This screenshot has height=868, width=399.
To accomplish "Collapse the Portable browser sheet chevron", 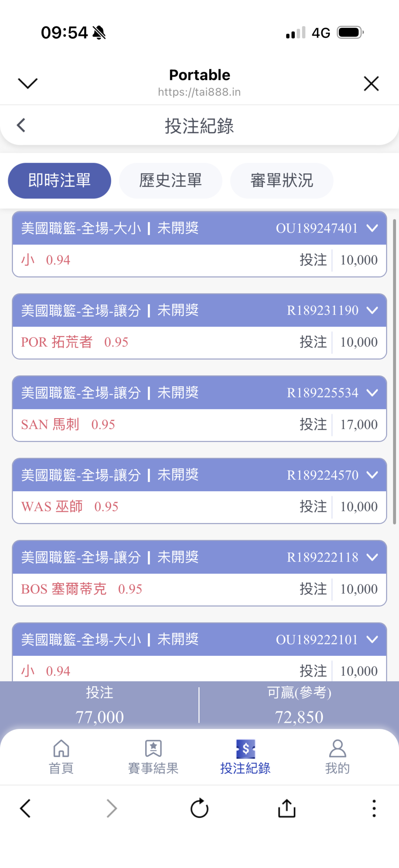I will coord(28,83).
